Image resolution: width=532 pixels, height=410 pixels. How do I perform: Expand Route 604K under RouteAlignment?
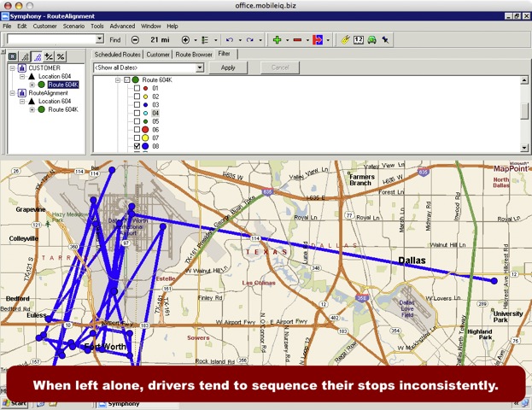point(32,110)
